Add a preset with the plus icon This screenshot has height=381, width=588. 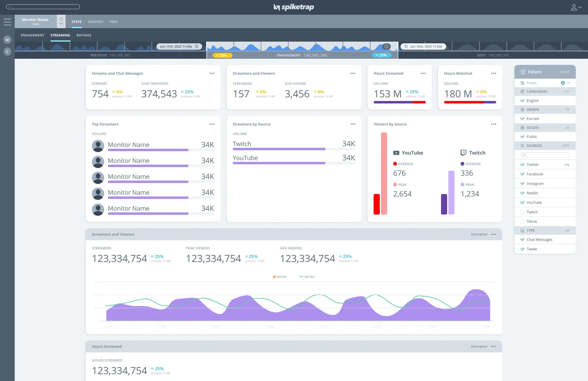coord(563,83)
